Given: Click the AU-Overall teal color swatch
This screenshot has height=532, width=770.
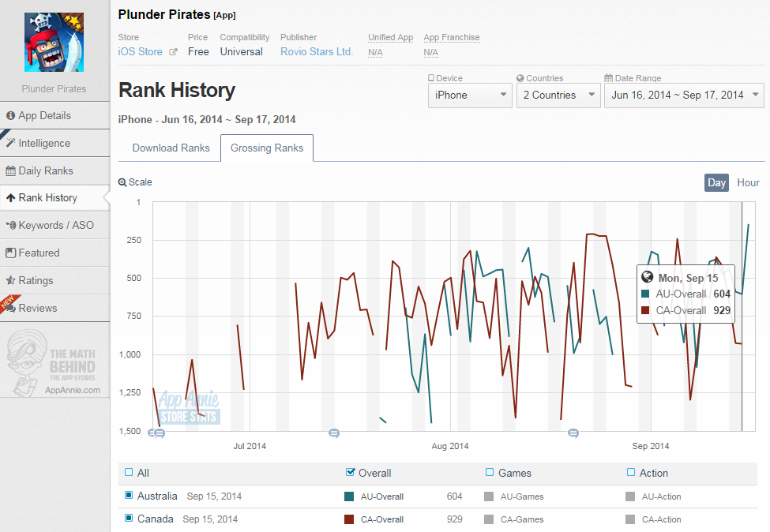Looking at the screenshot, I should click(x=349, y=496).
